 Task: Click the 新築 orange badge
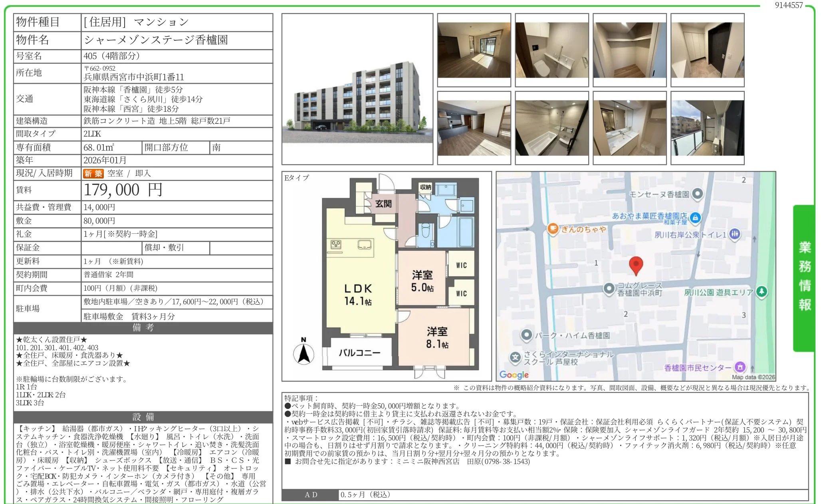click(x=93, y=173)
